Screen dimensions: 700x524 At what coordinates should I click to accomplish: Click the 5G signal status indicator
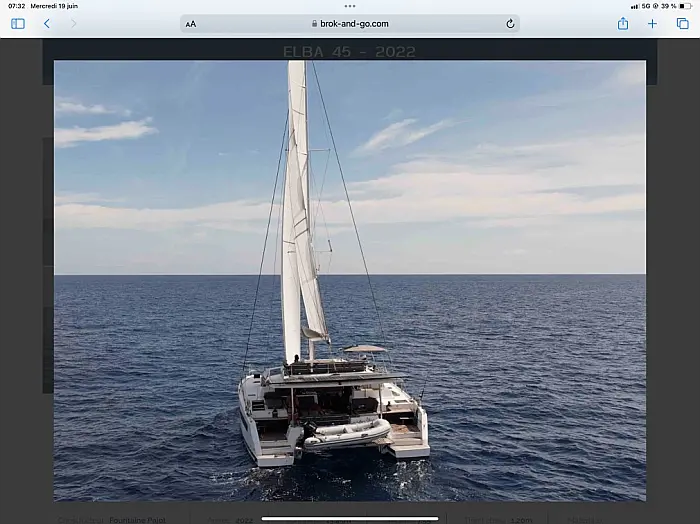click(x=646, y=6)
